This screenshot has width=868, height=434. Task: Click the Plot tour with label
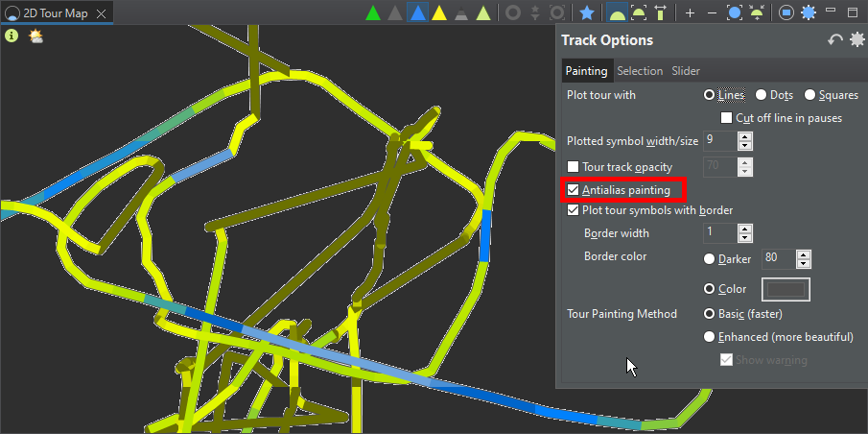pos(601,95)
